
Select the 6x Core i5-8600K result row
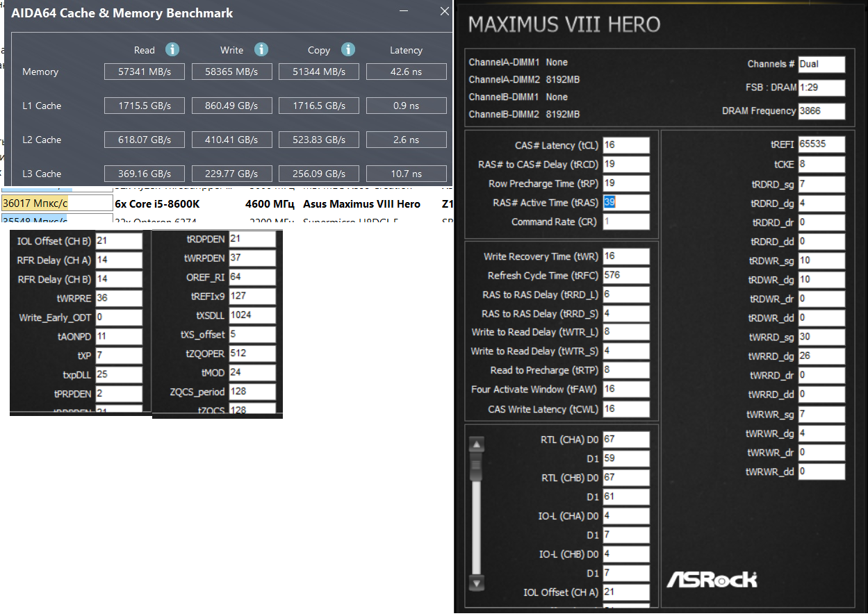pyautogui.click(x=227, y=203)
